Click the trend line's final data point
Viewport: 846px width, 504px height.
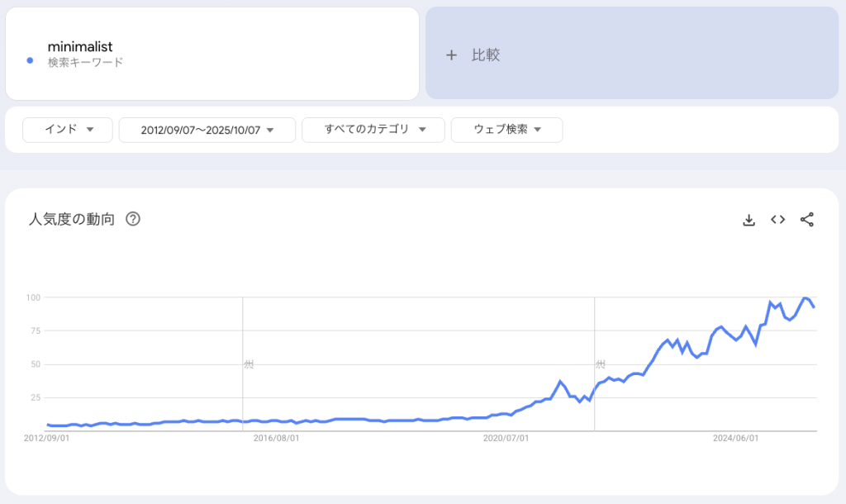coord(815,307)
